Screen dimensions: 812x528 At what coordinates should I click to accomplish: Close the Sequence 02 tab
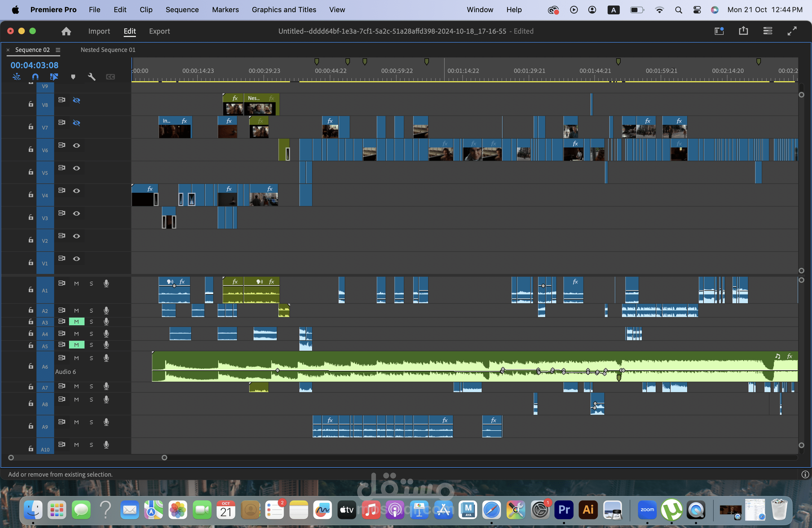[x=8, y=50]
